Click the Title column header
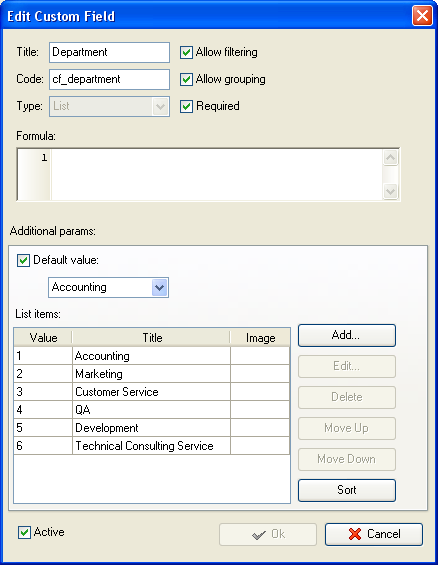This screenshot has width=438, height=566. [152, 338]
